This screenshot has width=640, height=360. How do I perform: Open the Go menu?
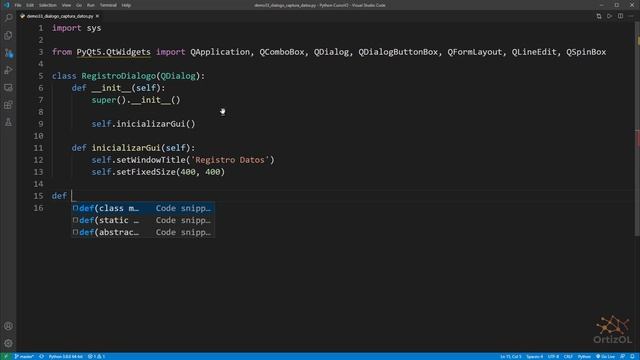click(79, 5)
